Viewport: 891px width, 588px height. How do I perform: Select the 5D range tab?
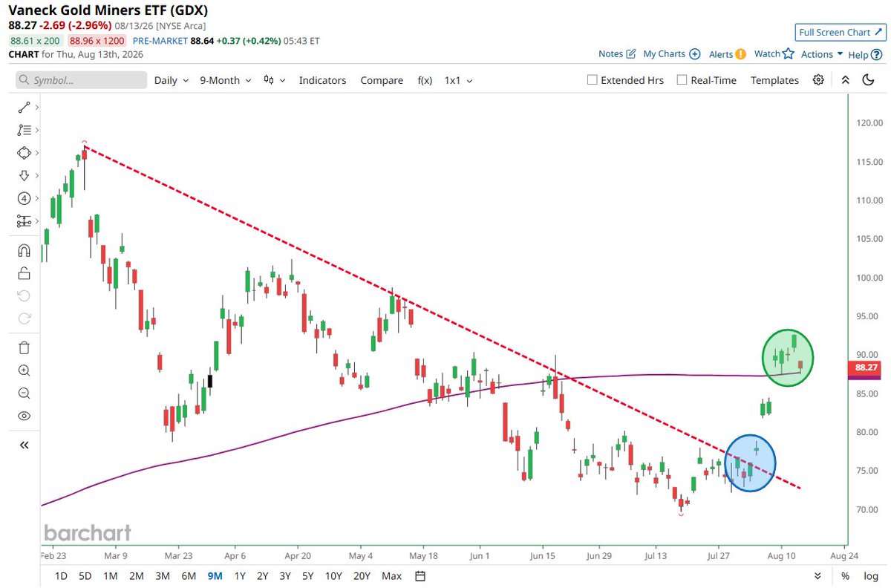point(85,576)
